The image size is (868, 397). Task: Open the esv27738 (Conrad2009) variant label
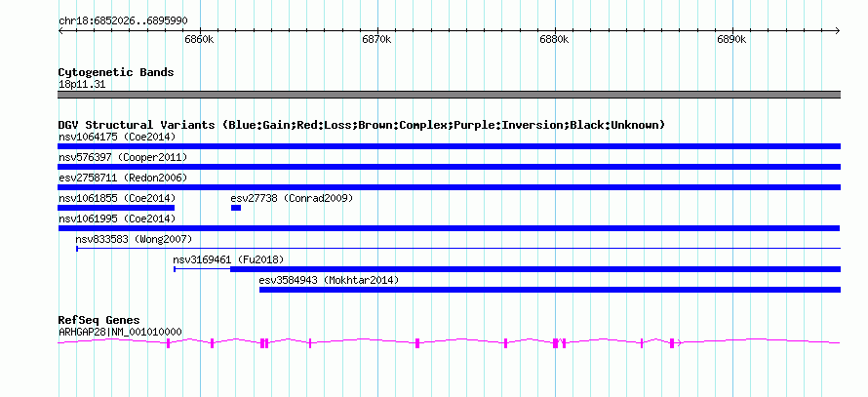click(292, 198)
